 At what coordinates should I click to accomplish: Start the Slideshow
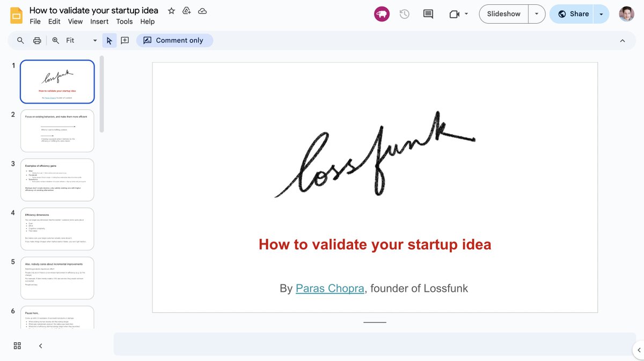coord(503,14)
